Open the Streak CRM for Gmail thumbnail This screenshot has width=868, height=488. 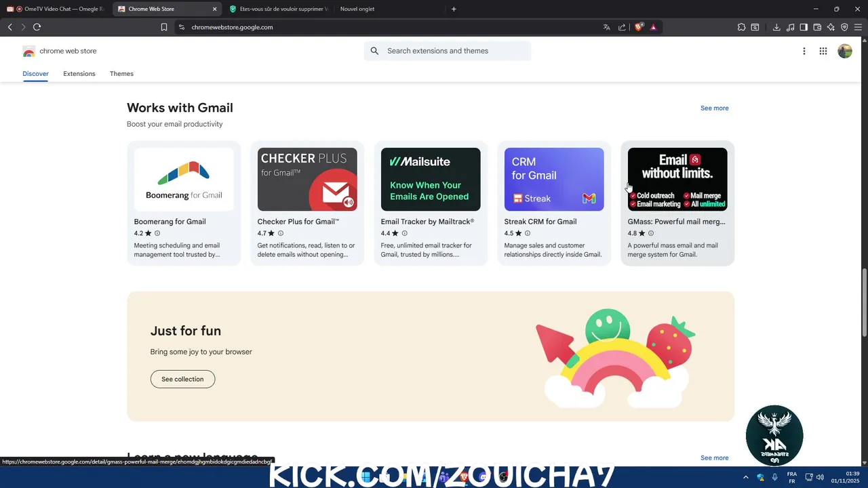[554, 180]
